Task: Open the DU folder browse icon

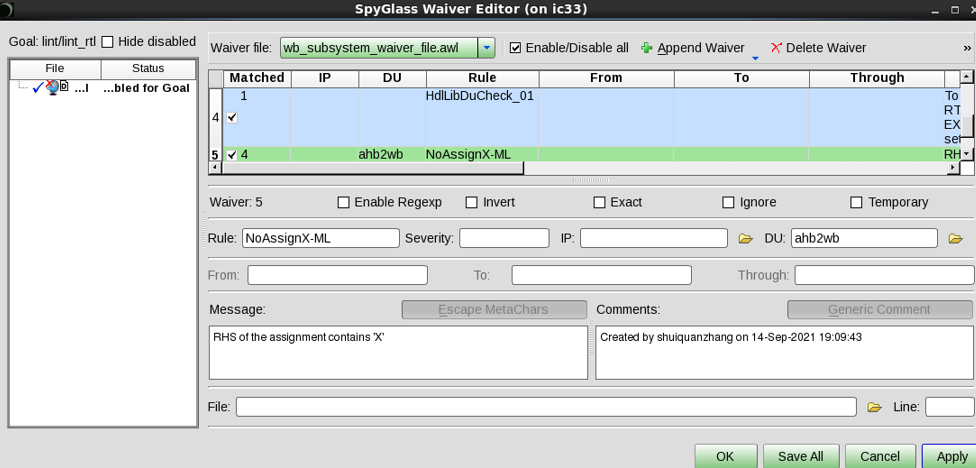Action: click(x=955, y=238)
